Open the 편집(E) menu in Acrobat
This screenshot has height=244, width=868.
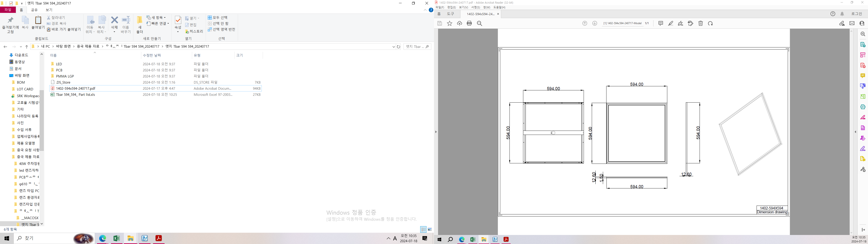[x=452, y=7]
